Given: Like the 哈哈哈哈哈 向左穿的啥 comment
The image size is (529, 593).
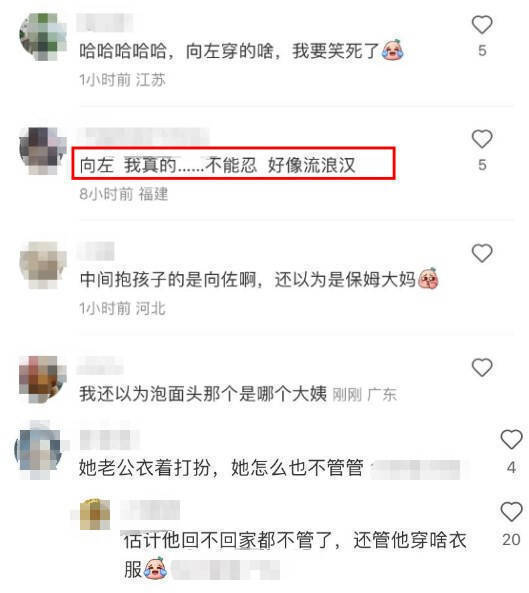Looking at the screenshot, I should [x=482, y=25].
